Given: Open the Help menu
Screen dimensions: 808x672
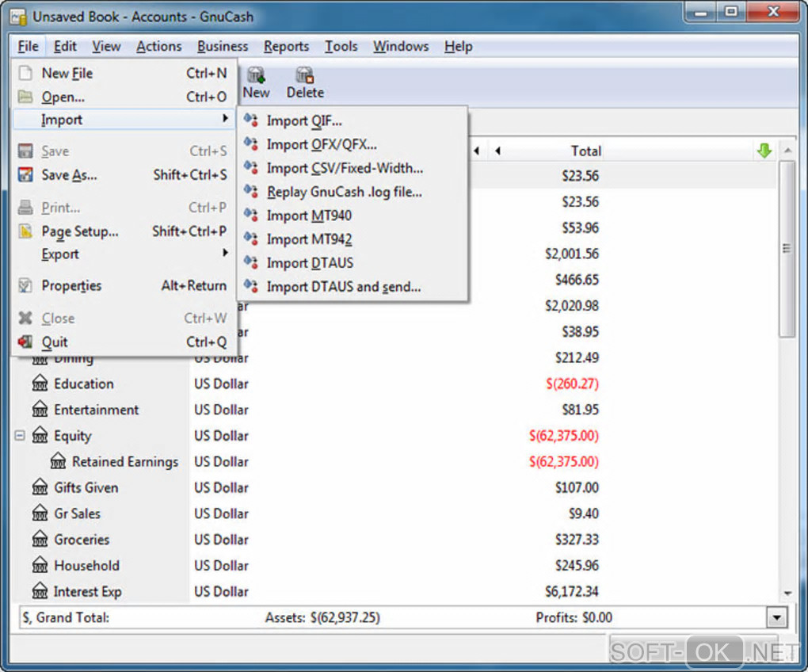Looking at the screenshot, I should pyautogui.click(x=458, y=47).
